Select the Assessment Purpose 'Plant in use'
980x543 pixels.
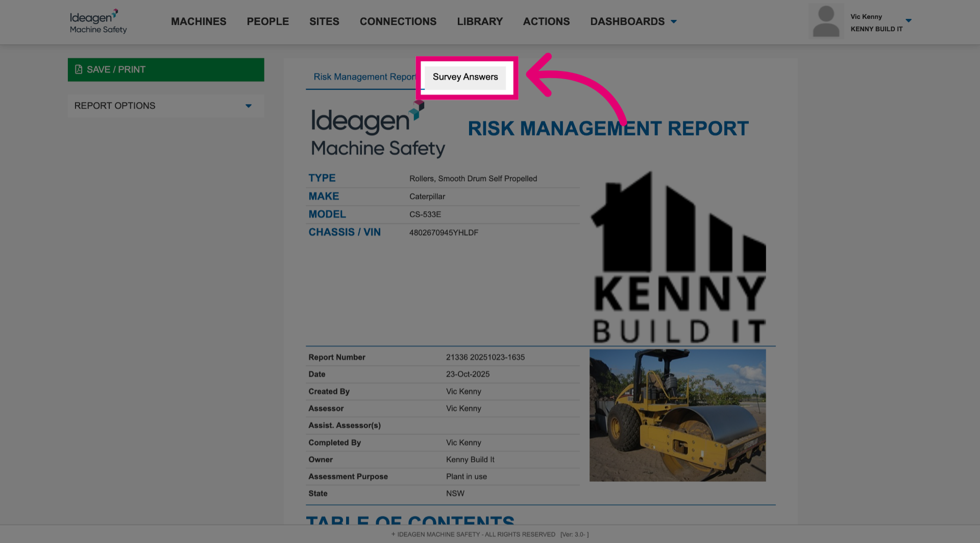pos(467,476)
